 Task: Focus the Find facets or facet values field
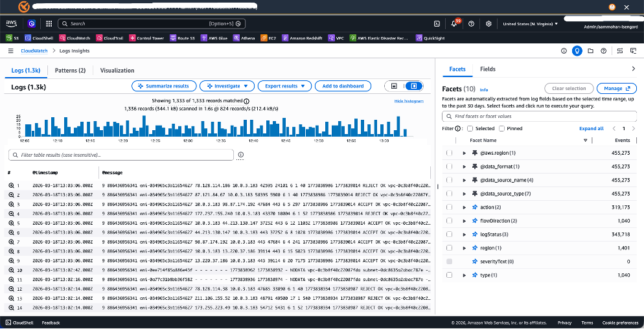pos(539,116)
